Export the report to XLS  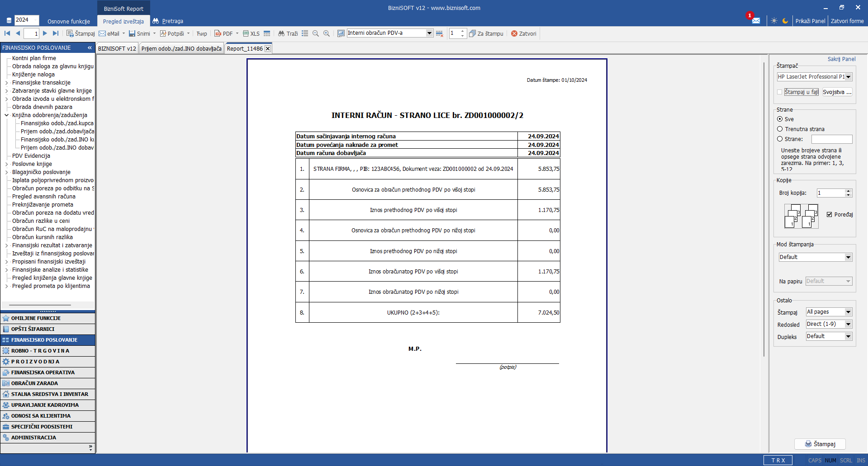point(251,33)
